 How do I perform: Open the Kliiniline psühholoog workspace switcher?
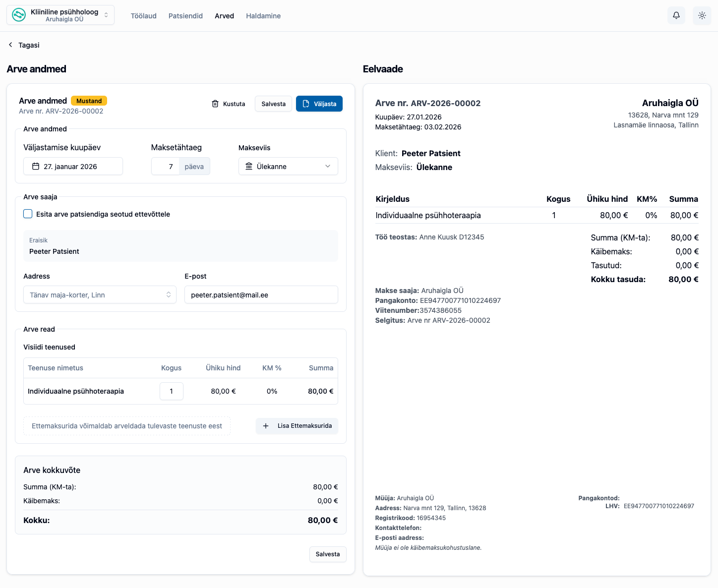pos(60,14)
